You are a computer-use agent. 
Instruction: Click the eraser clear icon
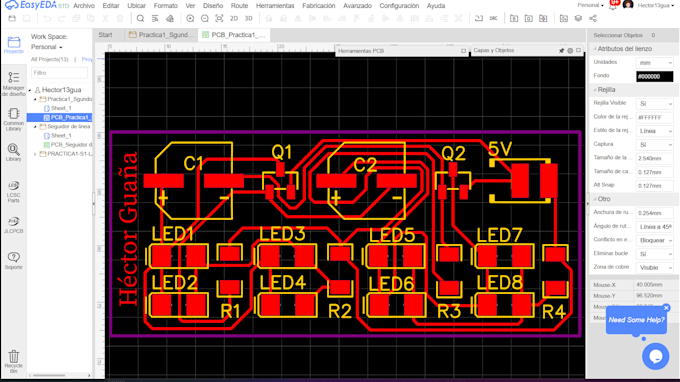pyautogui.click(x=170, y=19)
